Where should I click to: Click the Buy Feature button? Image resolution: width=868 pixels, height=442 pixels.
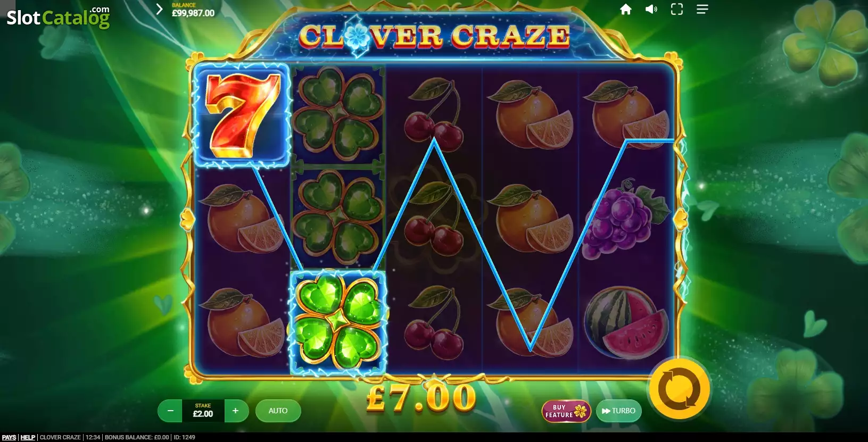click(x=566, y=411)
